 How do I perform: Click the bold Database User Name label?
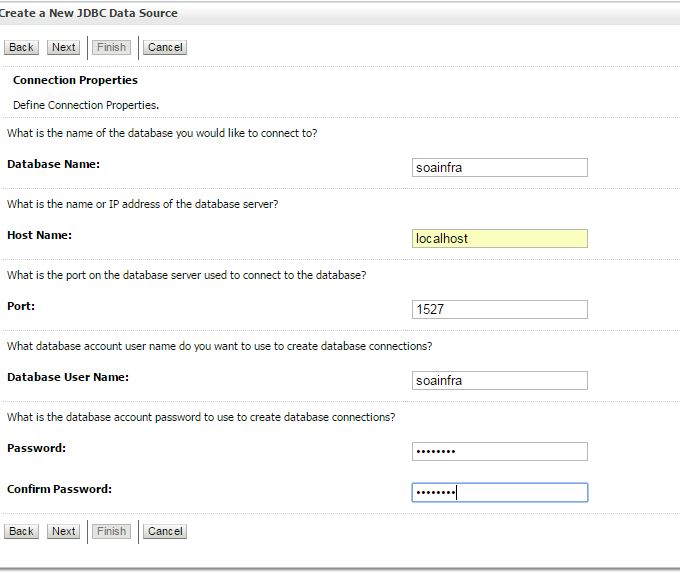(68, 377)
